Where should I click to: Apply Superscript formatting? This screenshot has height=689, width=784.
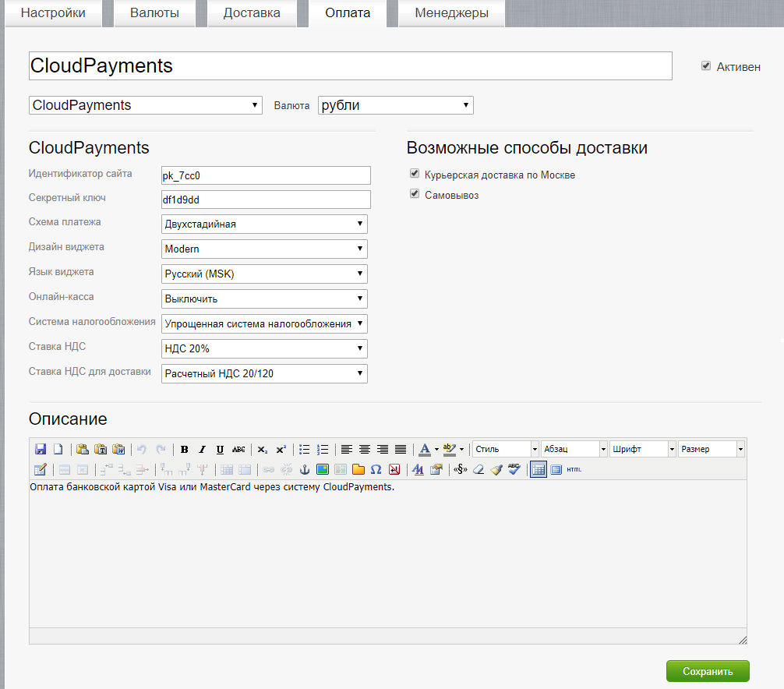click(281, 449)
